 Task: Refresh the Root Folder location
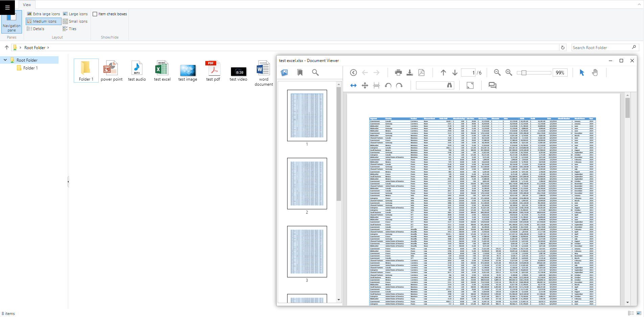(x=563, y=47)
